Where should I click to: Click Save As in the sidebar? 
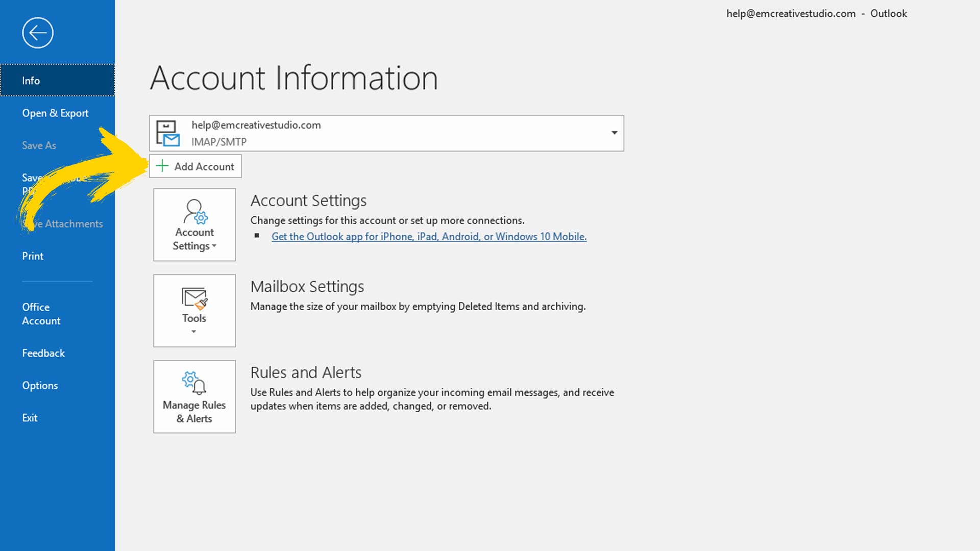coord(39,145)
